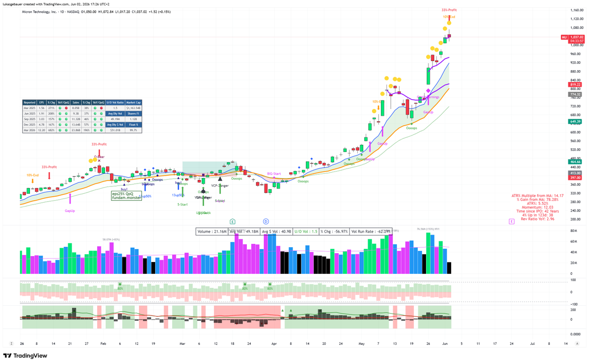
Task: Select the Mar 2026 row label
Action: [29, 130]
